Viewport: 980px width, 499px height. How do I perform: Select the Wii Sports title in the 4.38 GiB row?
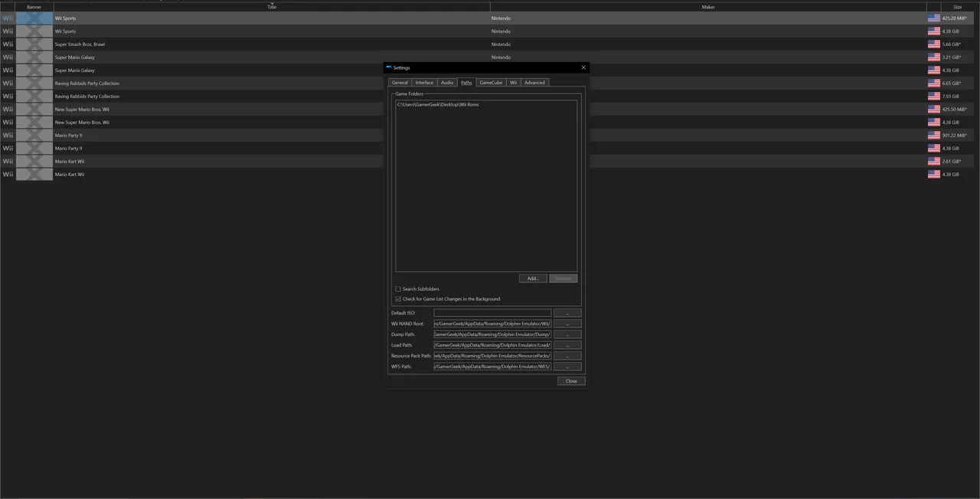(65, 31)
